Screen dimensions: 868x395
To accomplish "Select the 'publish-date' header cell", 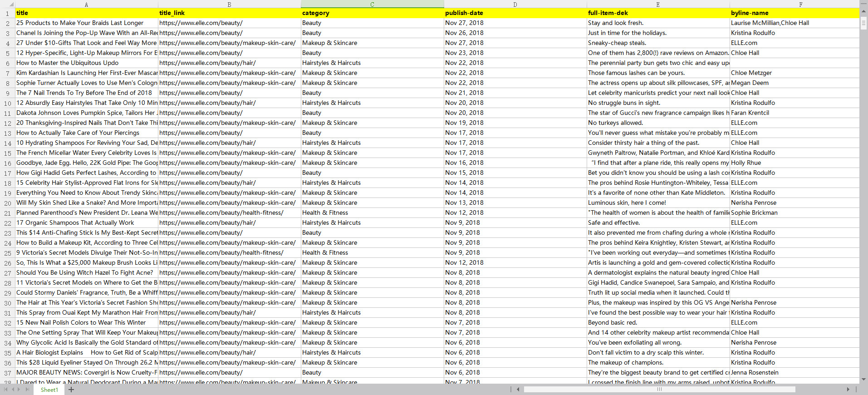I will [515, 13].
